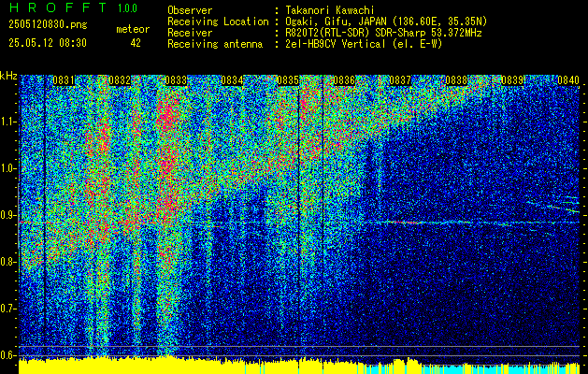Viewport: 588px width, 374px height.
Task: Click the 0836 time marker
Action: [x=344, y=80]
